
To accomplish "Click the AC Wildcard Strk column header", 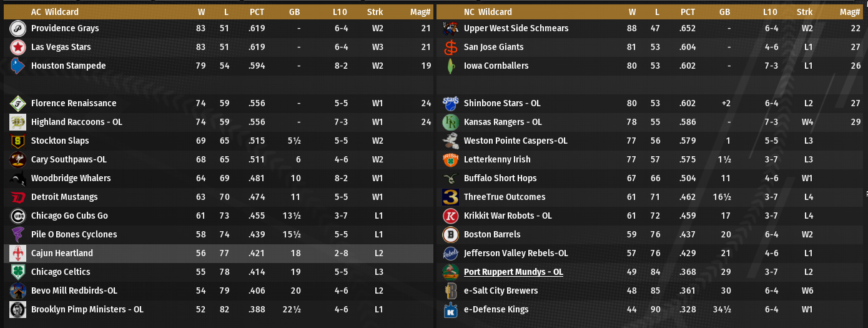I will (377, 12).
